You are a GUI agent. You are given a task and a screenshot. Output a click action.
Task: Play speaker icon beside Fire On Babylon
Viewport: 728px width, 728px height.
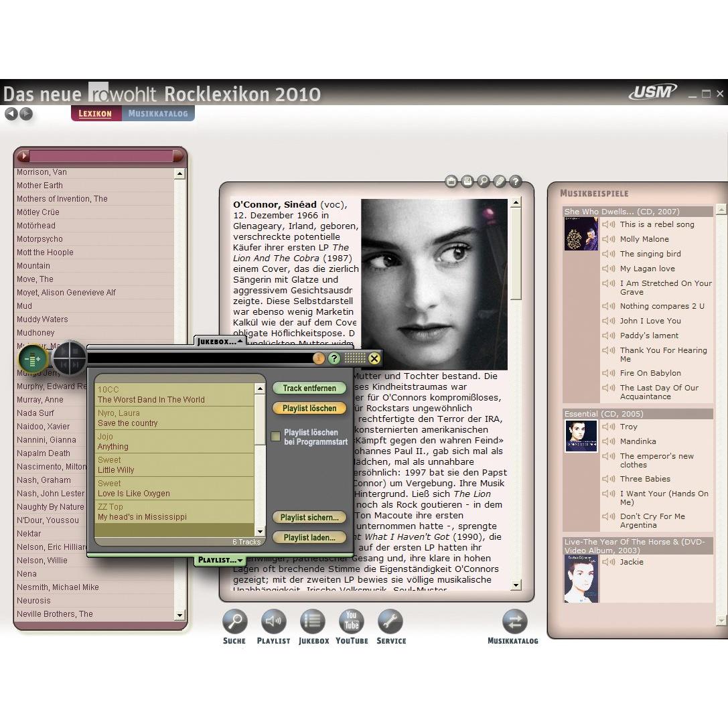609,373
